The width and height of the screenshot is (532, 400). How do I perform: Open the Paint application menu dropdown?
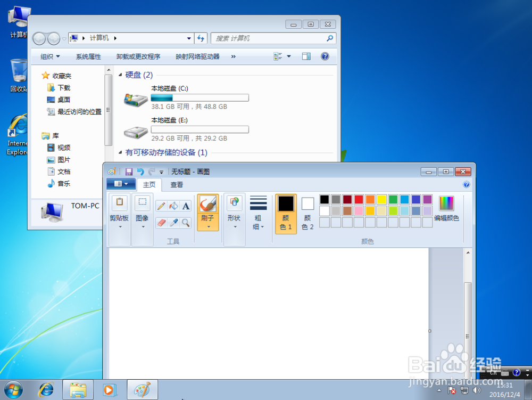click(x=121, y=184)
